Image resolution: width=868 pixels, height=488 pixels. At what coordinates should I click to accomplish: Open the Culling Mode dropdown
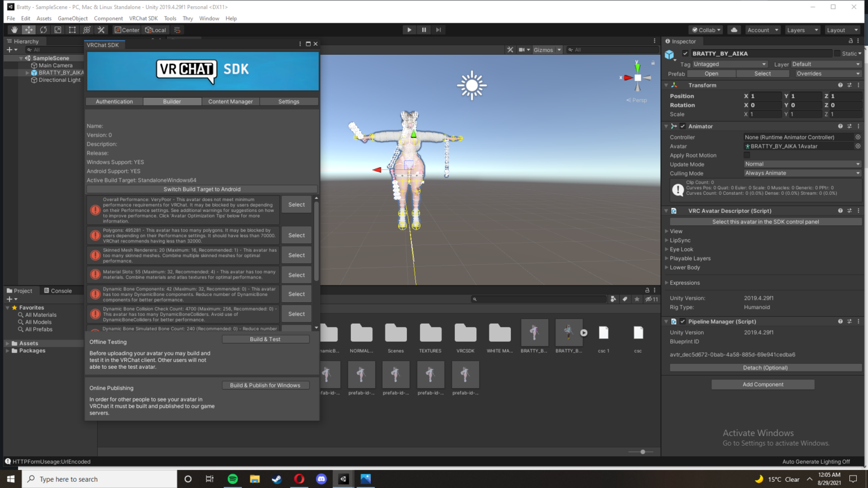point(802,173)
